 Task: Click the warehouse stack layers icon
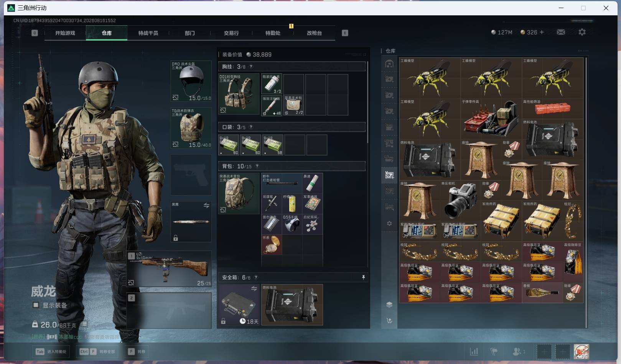389,305
